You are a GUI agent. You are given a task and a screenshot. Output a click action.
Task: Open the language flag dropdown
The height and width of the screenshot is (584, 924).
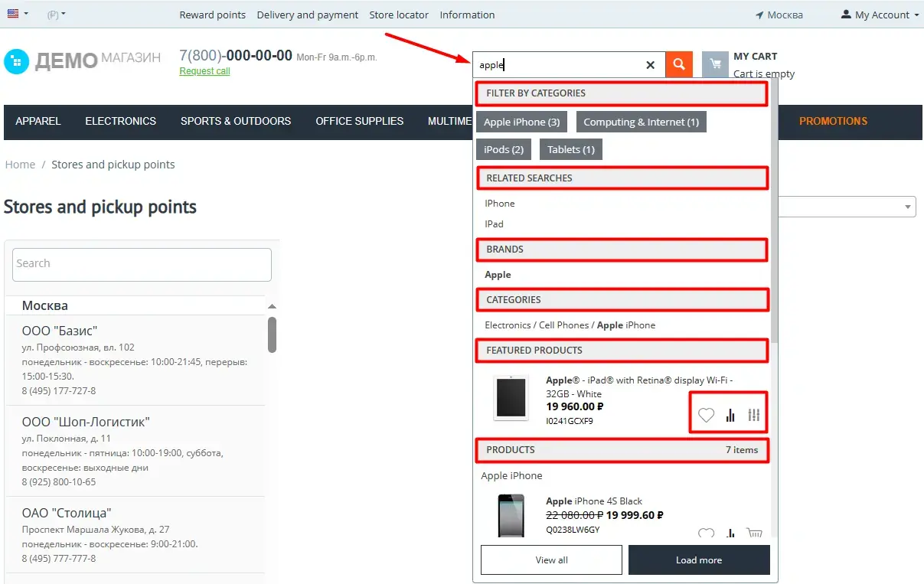(18, 14)
